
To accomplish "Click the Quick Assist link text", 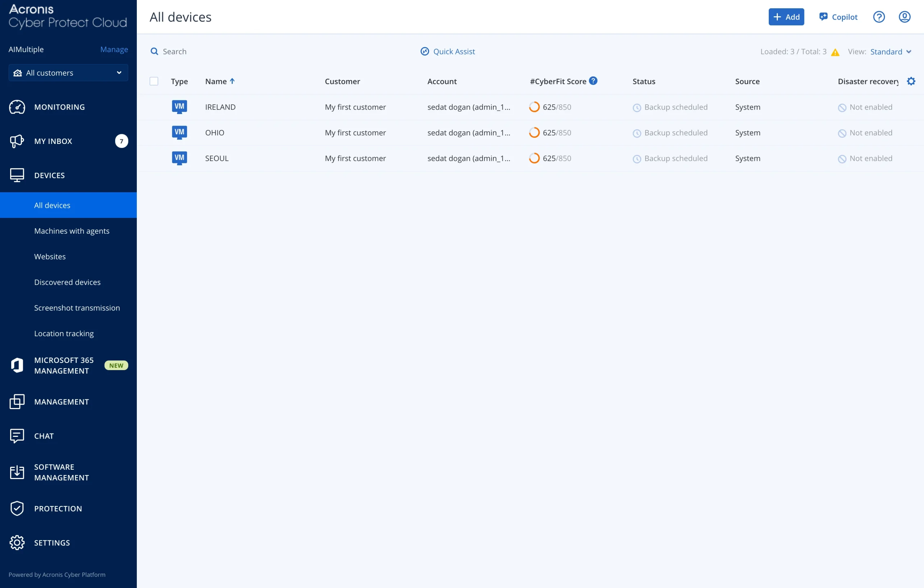I will (x=454, y=51).
